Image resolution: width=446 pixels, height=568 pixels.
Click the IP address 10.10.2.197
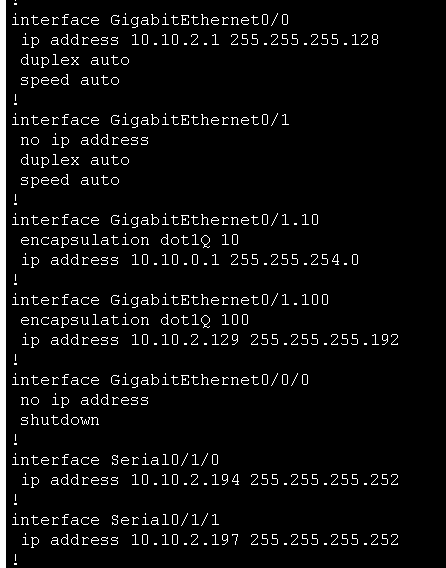point(185,540)
